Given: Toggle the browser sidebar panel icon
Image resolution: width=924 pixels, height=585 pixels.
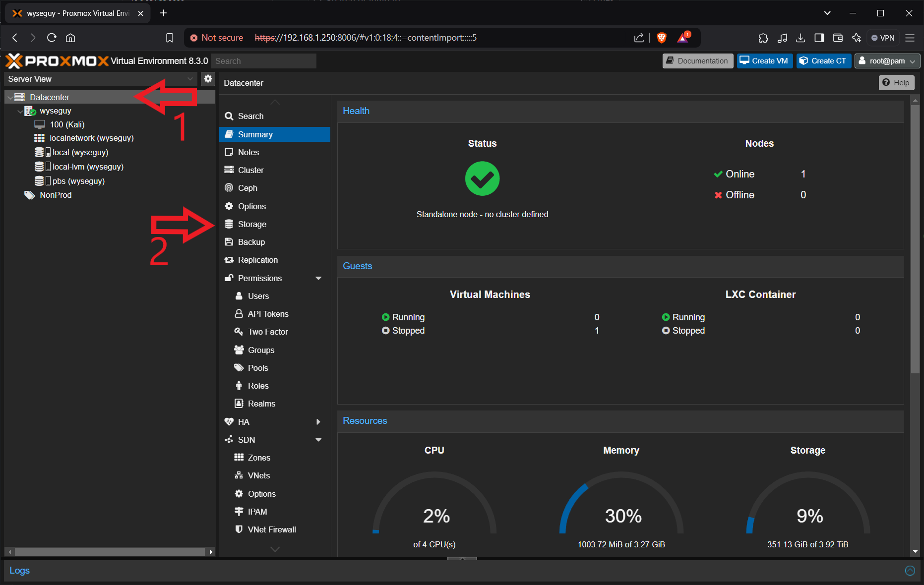Looking at the screenshot, I should pyautogui.click(x=819, y=38).
